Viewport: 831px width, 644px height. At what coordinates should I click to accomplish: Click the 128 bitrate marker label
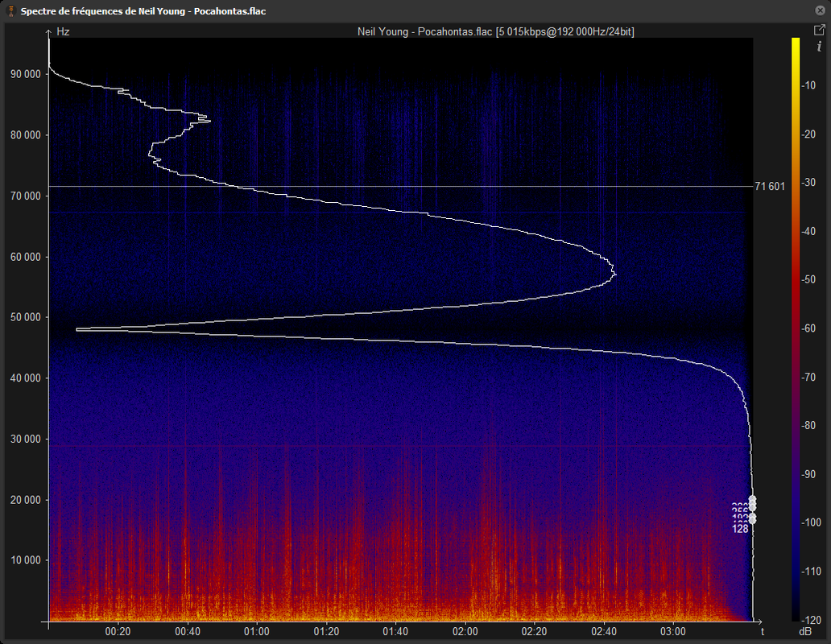click(740, 529)
